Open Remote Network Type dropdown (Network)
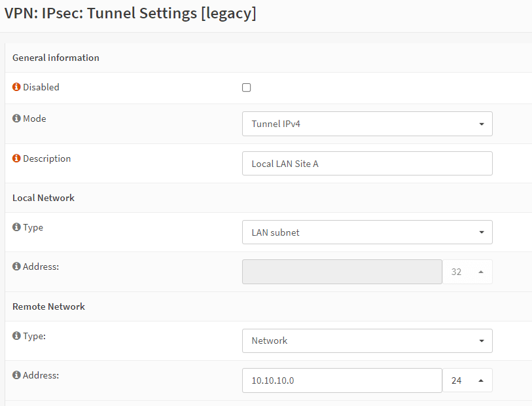532x406 pixels. [367, 341]
